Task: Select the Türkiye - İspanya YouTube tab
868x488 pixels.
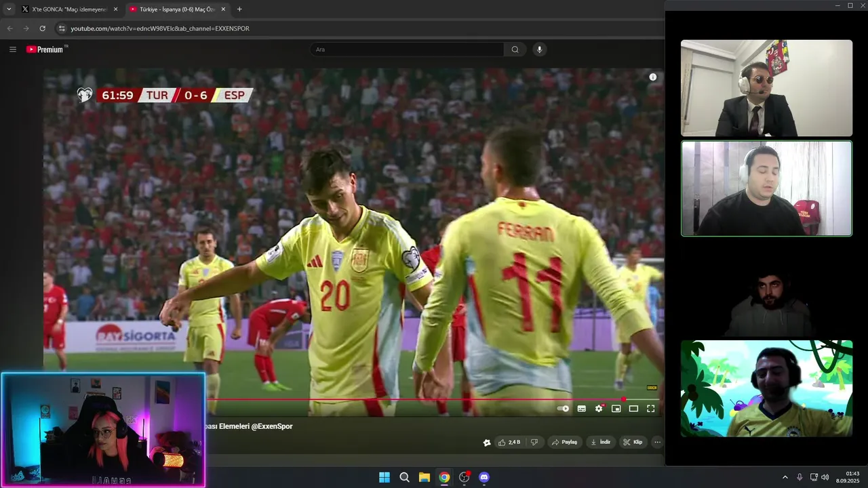Action: pos(178,9)
